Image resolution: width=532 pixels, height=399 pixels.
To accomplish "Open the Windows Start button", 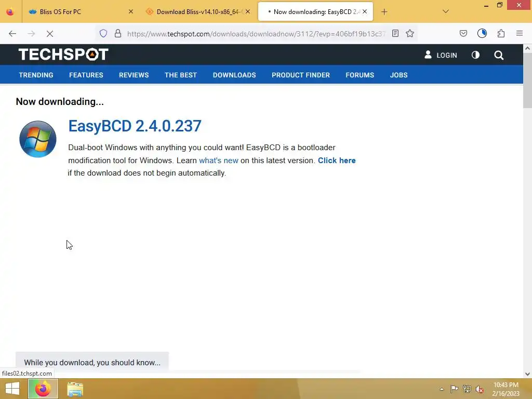I will click(x=12, y=389).
